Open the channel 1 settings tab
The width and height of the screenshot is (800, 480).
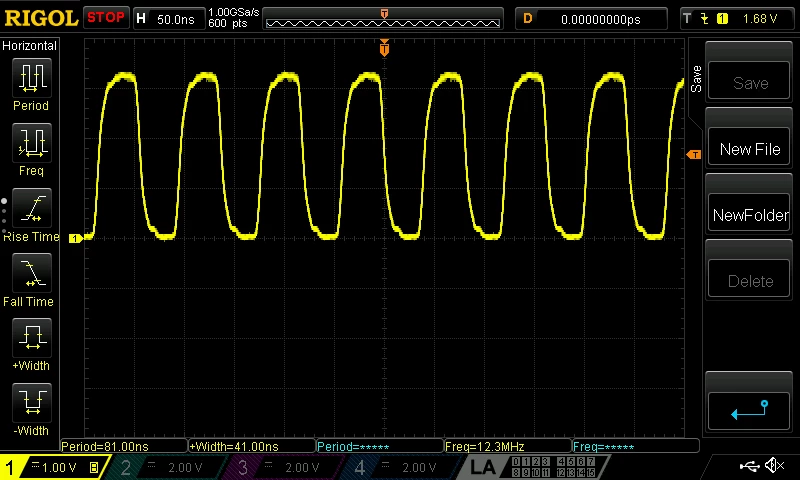tap(53, 467)
